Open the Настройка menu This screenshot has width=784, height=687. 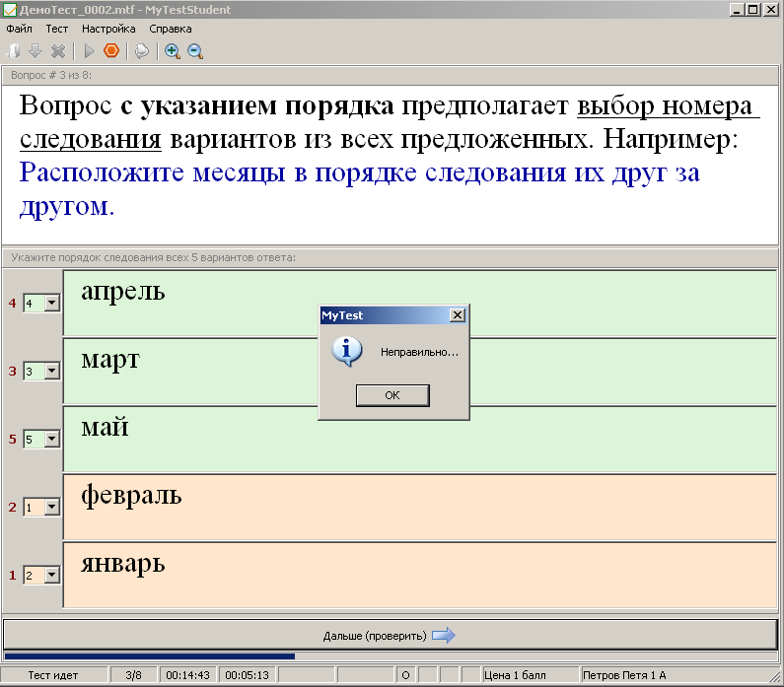click(x=108, y=29)
